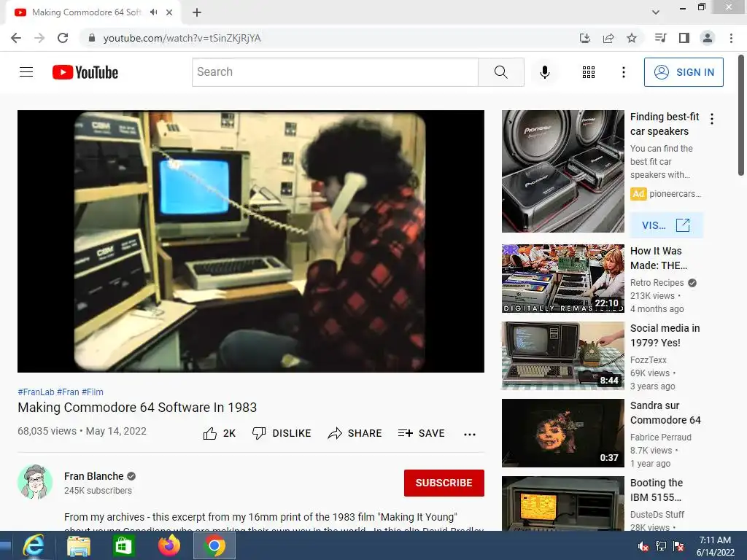The width and height of the screenshot is (747, 560).
Task: Save the video to a playlist
Action: click(421, 433)
